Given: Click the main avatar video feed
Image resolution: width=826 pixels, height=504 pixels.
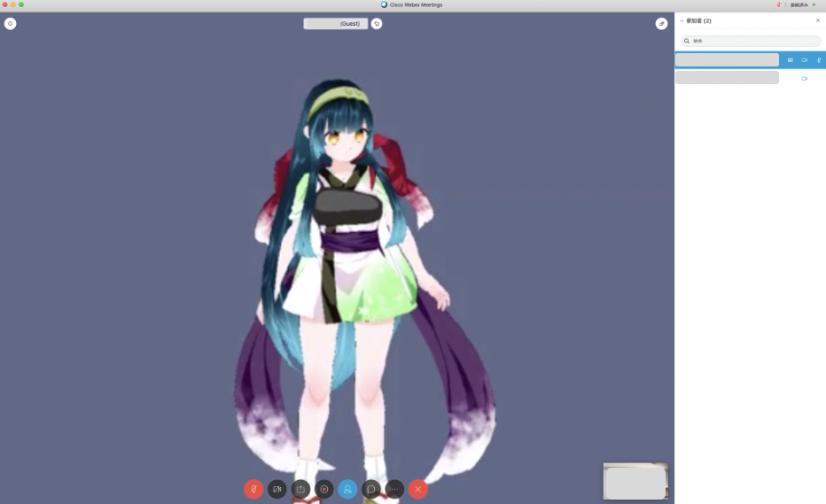Looking at the screenshot, I should click(337, 258).
